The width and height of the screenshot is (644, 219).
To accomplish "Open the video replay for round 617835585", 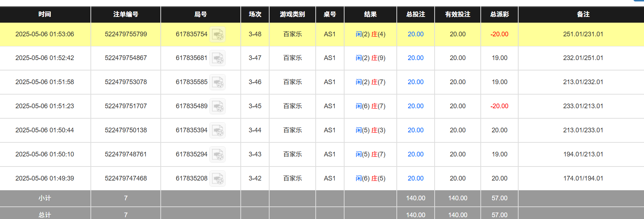I will [218, 82].
